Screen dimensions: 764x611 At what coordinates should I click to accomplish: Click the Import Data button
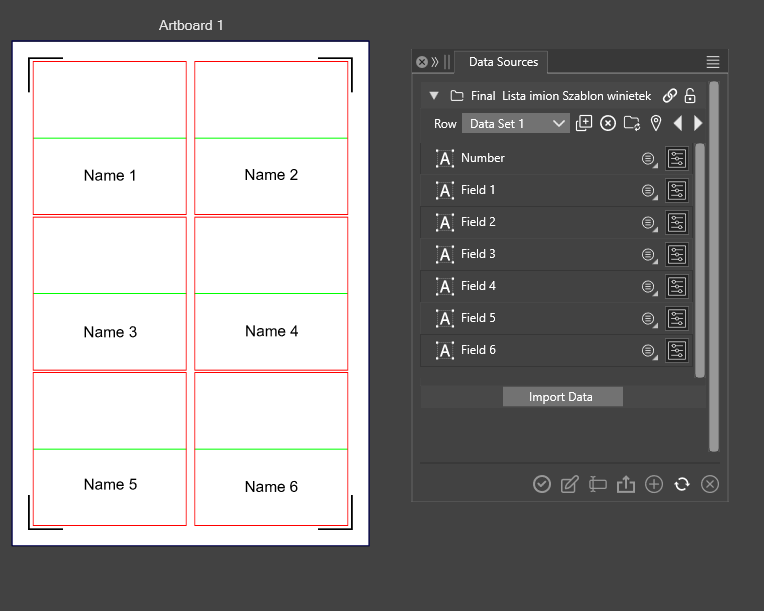click(561, 397)
